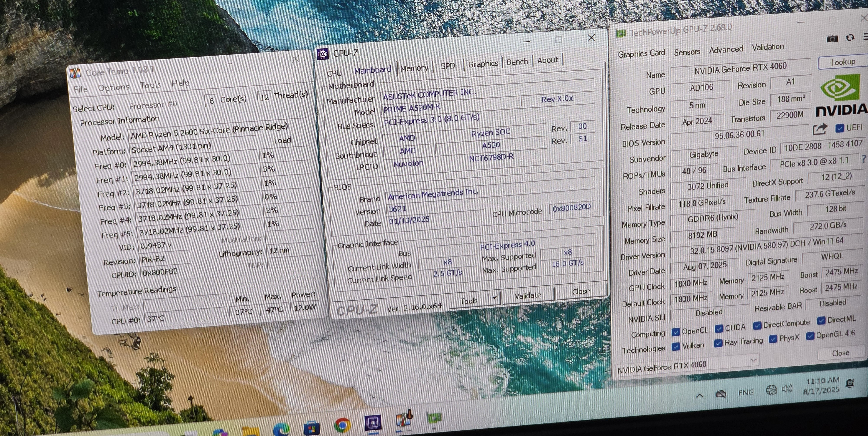868x436 pixels.
Task: Click the network globe tray icon
Action: click(x=771, y=390)
